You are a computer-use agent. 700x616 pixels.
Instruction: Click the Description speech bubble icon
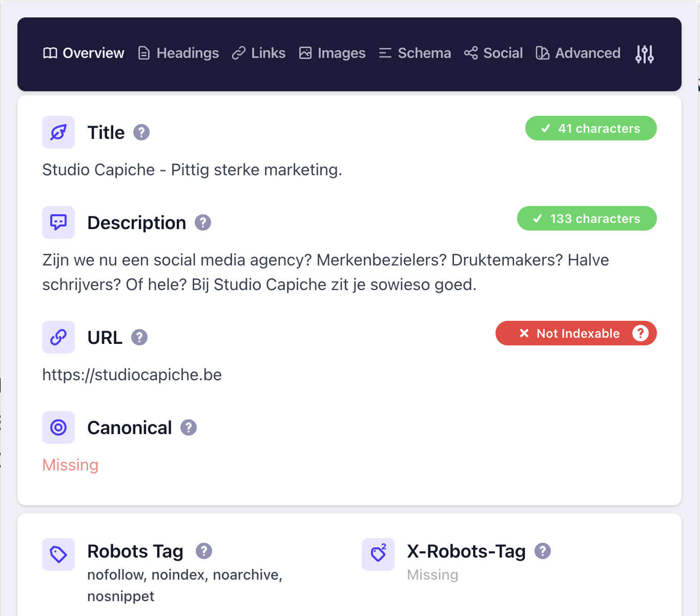(x=58, y=222)
